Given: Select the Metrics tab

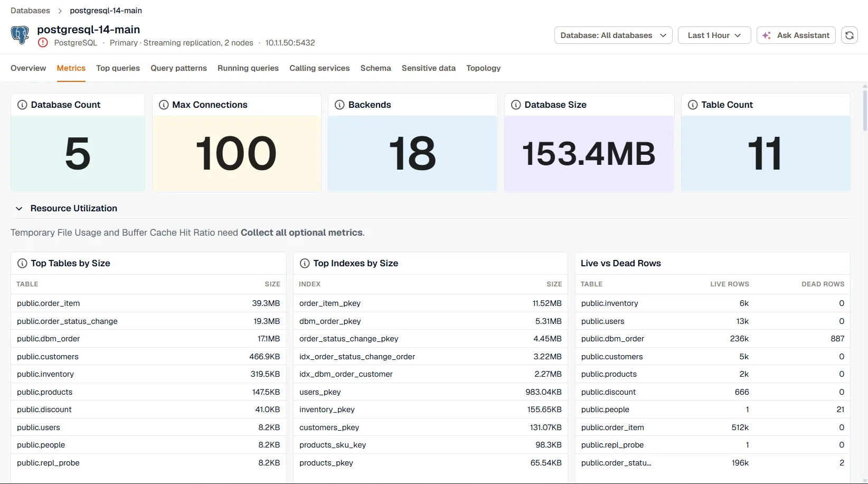Looking at the screenshot, I should point(71,68).
